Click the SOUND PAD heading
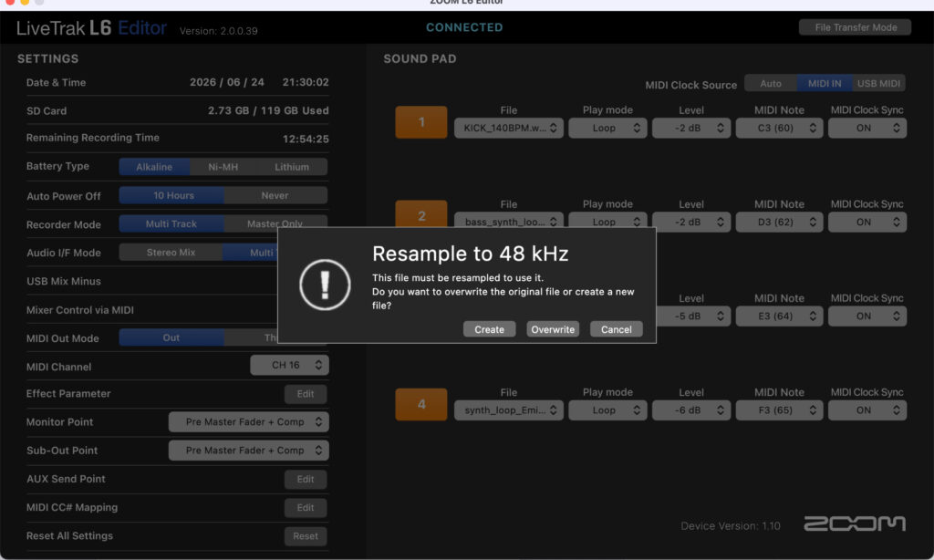 point(420,59)
